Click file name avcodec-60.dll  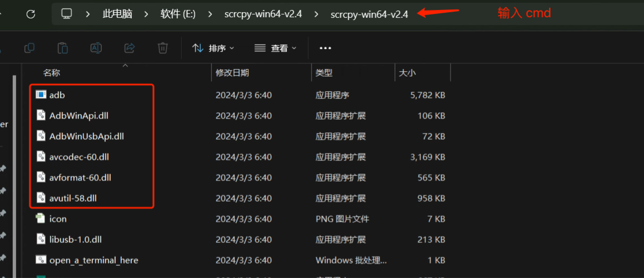pyautogui.click(x=79, y=157)
